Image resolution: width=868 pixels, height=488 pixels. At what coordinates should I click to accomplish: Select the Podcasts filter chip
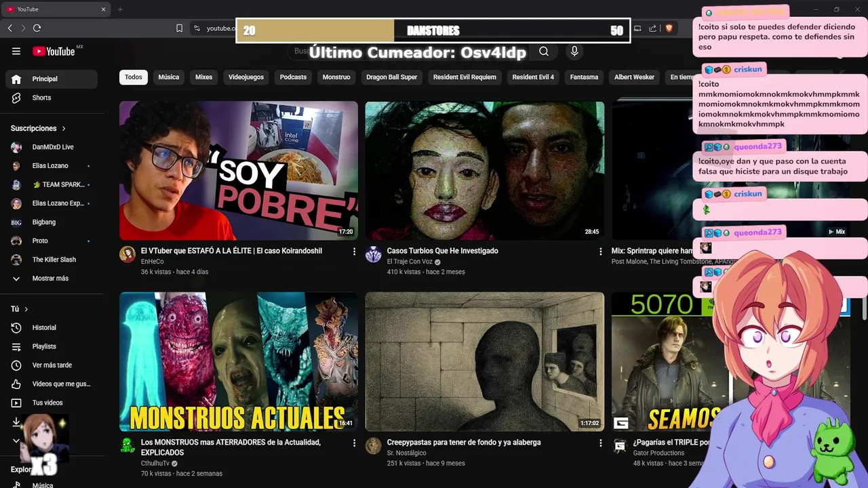click(294, 77)
